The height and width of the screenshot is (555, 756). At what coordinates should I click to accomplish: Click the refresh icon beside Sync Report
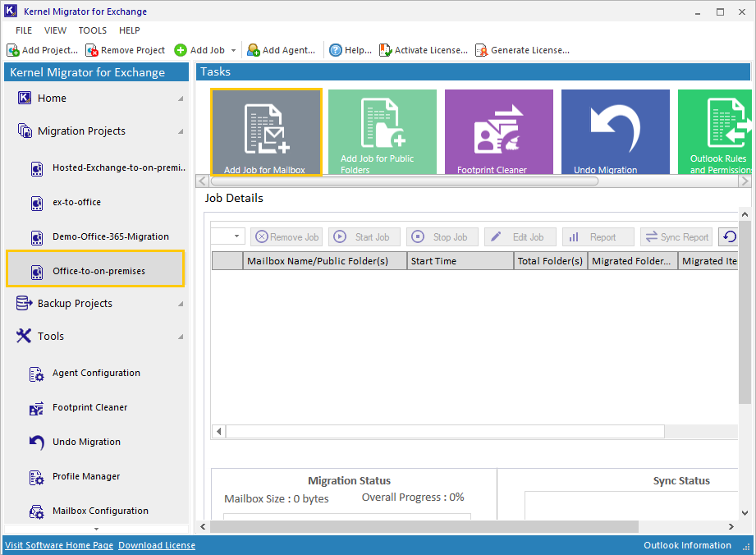tap(730, 236)
